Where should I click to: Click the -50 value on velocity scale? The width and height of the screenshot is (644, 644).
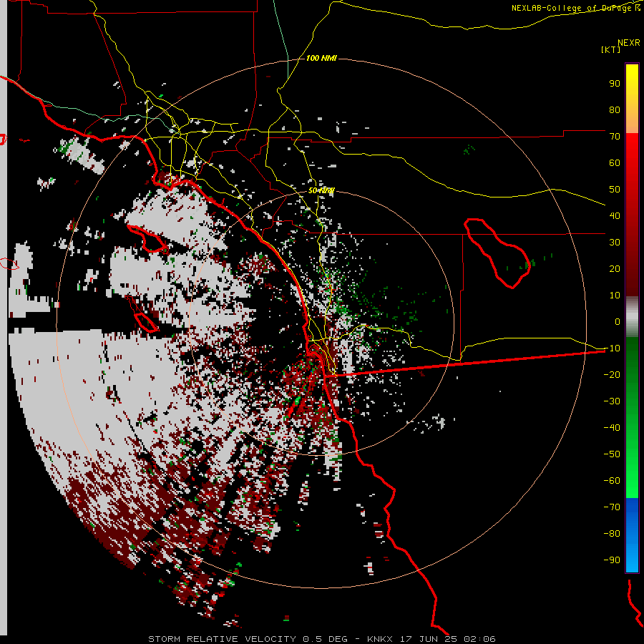point(612,454)
